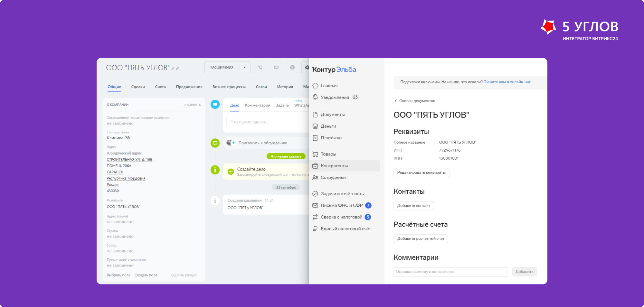Open the settings gear icon in Bitrix24 header
644x307 pixels.
306,67
